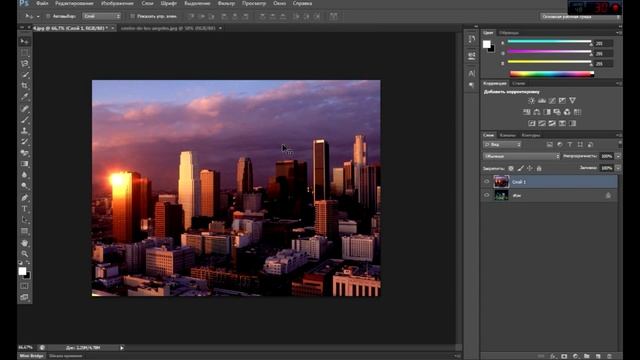Add a Brightness/Contrast adjustment
This screenshot has height=360, width=640.
pos(531,100)
